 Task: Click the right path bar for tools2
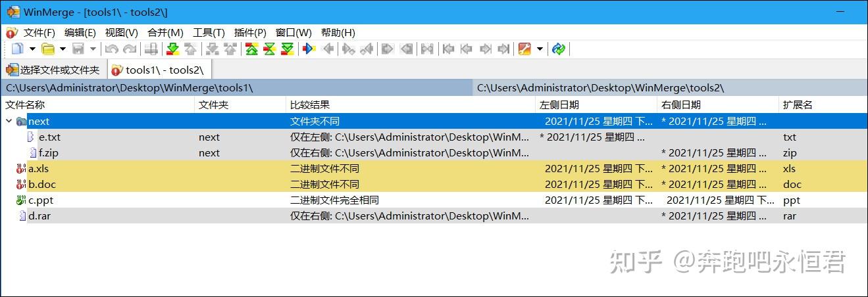coord(670,87)
